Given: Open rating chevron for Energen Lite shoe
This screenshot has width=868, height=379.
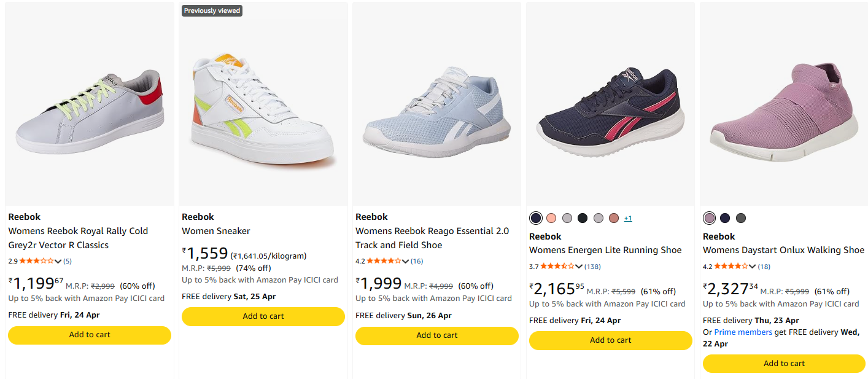Looking at the screenshot, I should point(579,267).
